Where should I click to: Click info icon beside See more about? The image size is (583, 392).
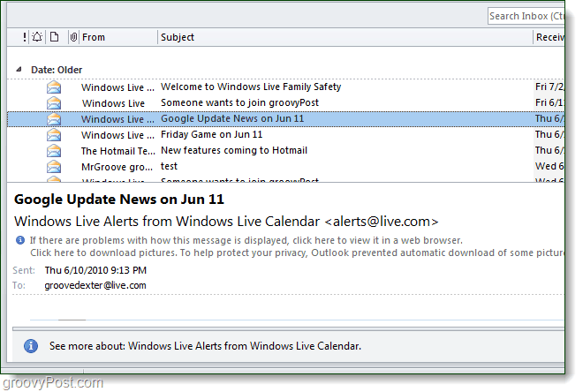coord(31,346)
